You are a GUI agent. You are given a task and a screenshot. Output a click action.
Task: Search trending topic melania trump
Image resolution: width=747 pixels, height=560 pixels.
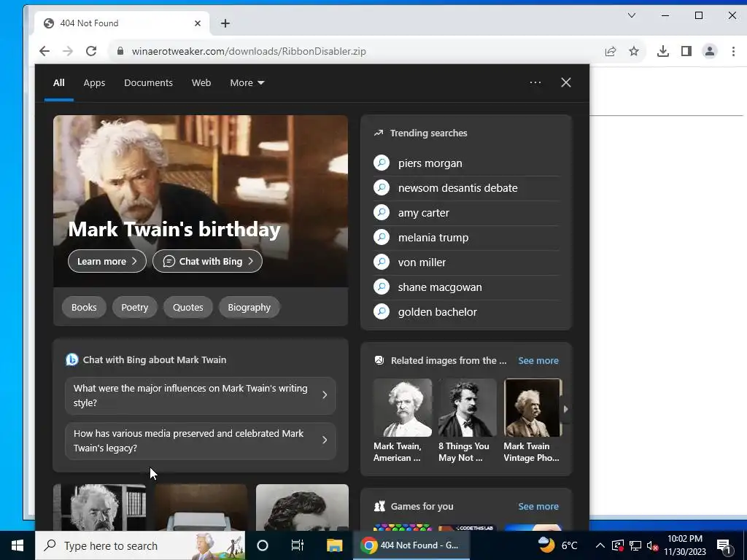[x=466, y=238]
